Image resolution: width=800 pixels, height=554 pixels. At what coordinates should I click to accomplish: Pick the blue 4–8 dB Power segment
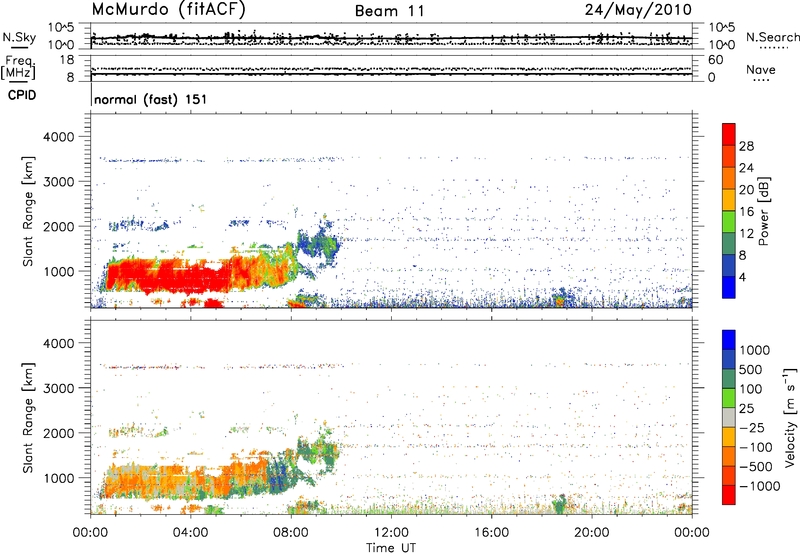(x=729, y=265)
